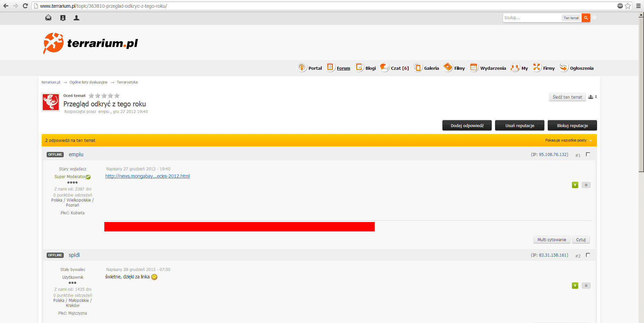Upvote spidi's post with green arrow

tap(575, 286)
